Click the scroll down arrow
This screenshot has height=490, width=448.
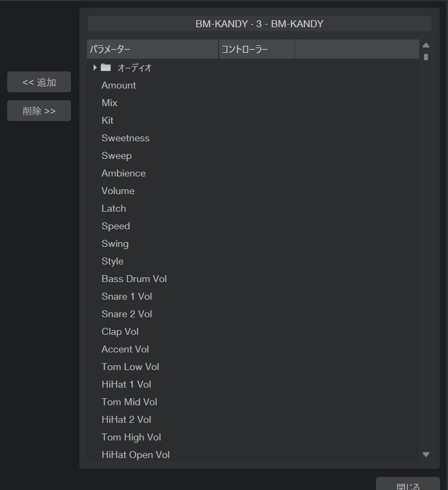pos(426,454)
